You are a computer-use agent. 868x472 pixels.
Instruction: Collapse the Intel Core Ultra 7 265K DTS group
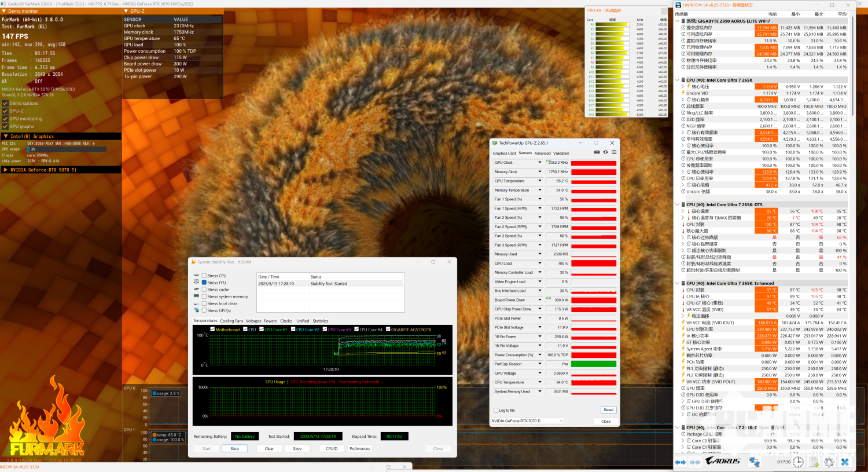678,204
